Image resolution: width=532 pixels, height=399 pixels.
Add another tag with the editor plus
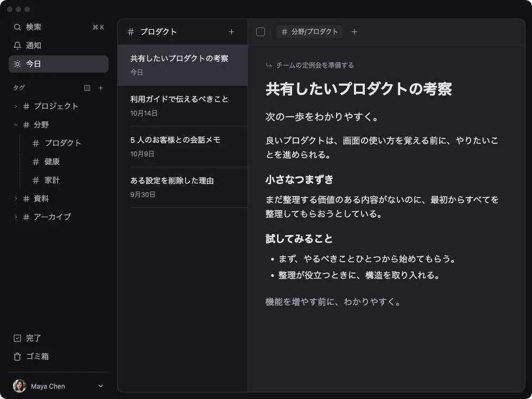point(354,32)
